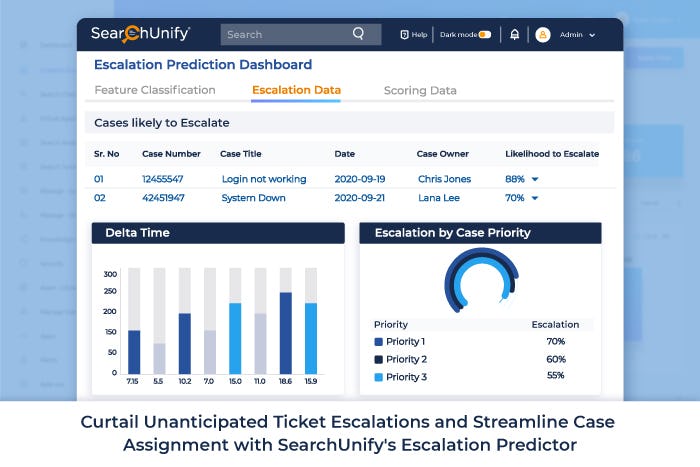Focus the Search input field
700x467 pixels.
[x=301, y=34]
